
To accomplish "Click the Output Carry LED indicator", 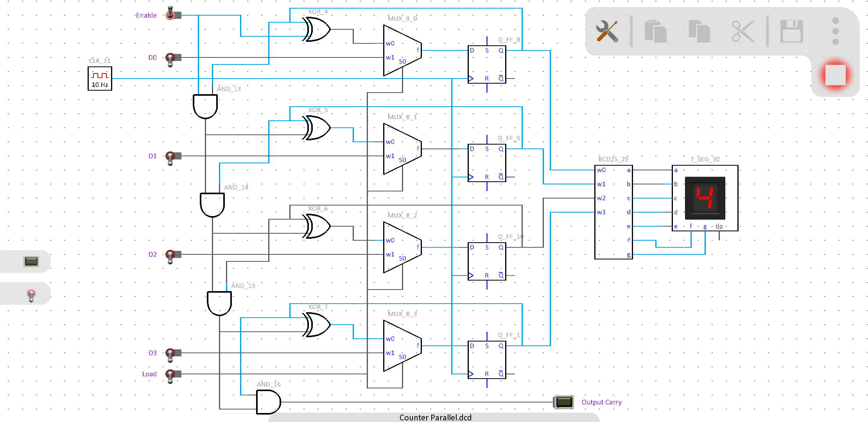I will click(x=563, y=402).
